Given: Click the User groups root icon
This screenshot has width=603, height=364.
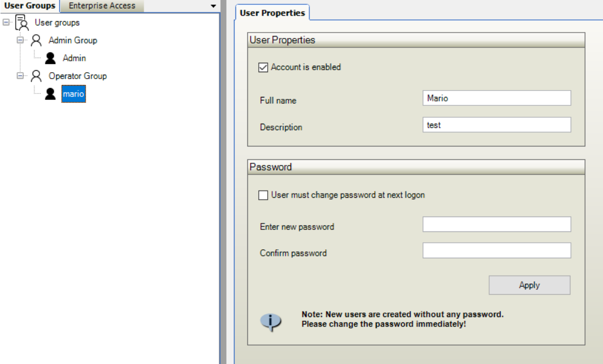Looking at the screenshot, I should click(22, 23).
